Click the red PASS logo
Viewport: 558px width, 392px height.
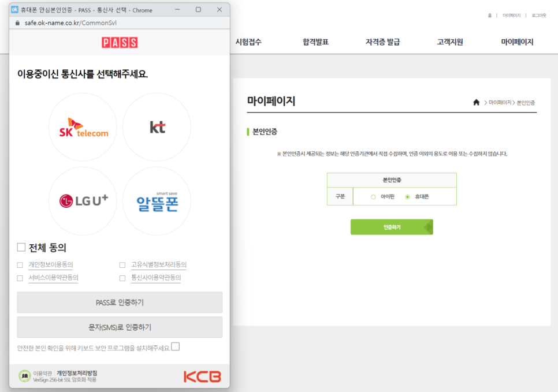pos(120,43)
